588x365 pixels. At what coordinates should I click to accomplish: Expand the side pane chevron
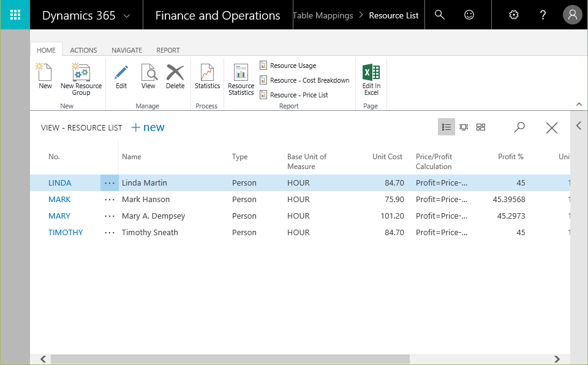[x=579, y=126]
